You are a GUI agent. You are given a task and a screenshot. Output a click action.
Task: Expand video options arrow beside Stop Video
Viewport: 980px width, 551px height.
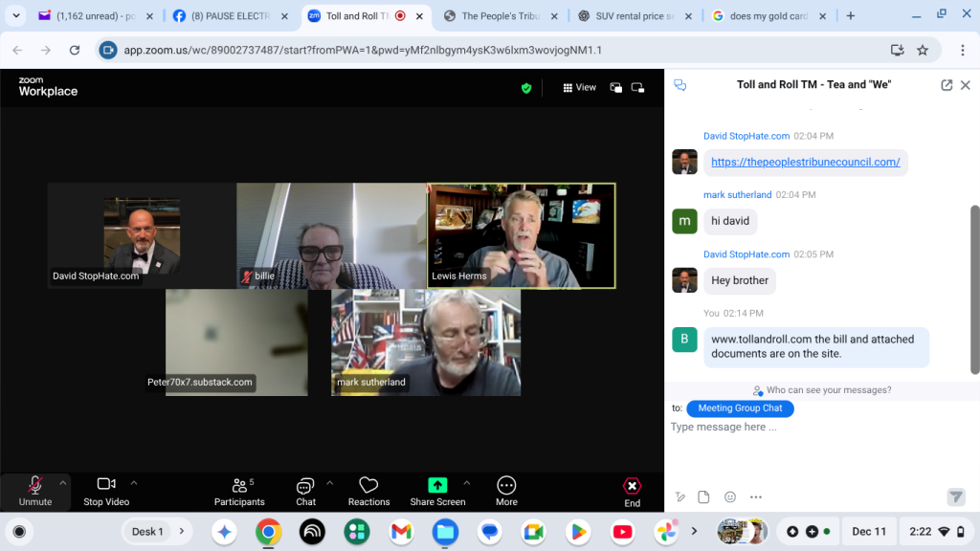pos(134,482)
